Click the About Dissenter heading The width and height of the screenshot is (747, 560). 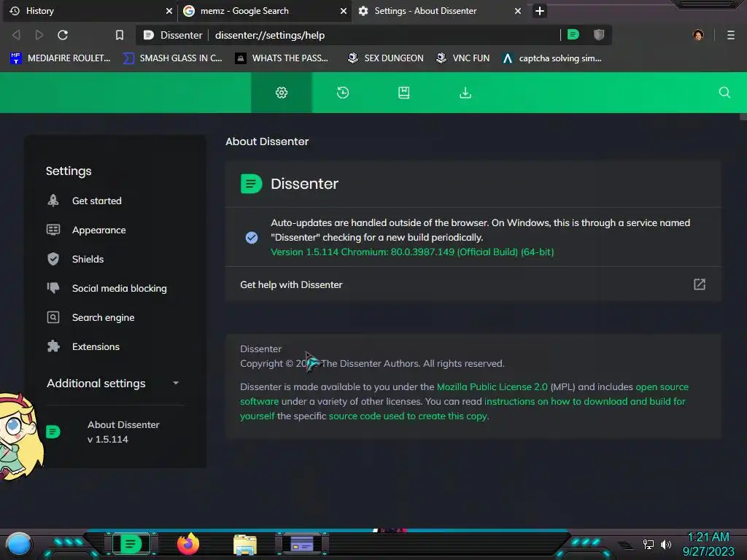(267, 141)
